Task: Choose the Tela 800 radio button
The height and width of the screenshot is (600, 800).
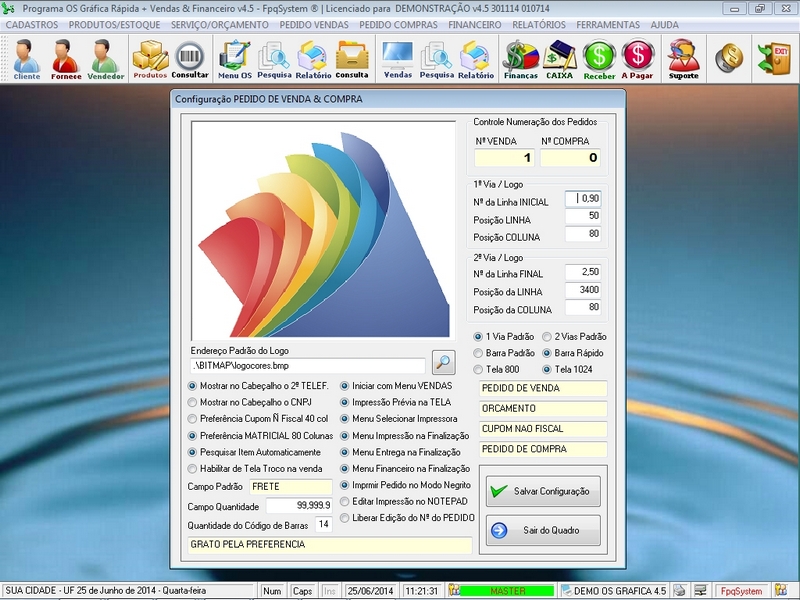Action: click(478, 369)
